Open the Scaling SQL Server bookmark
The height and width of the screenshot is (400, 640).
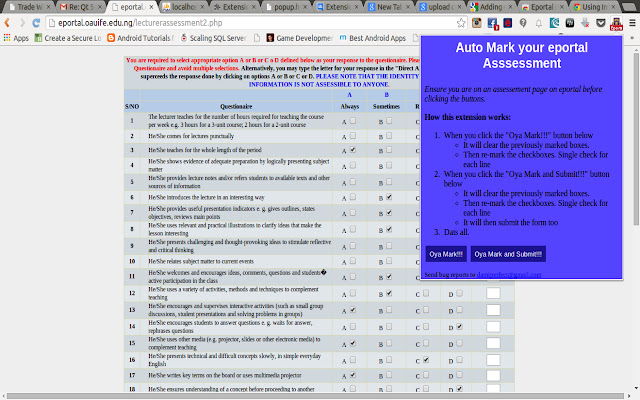click(x=213, y=38)
